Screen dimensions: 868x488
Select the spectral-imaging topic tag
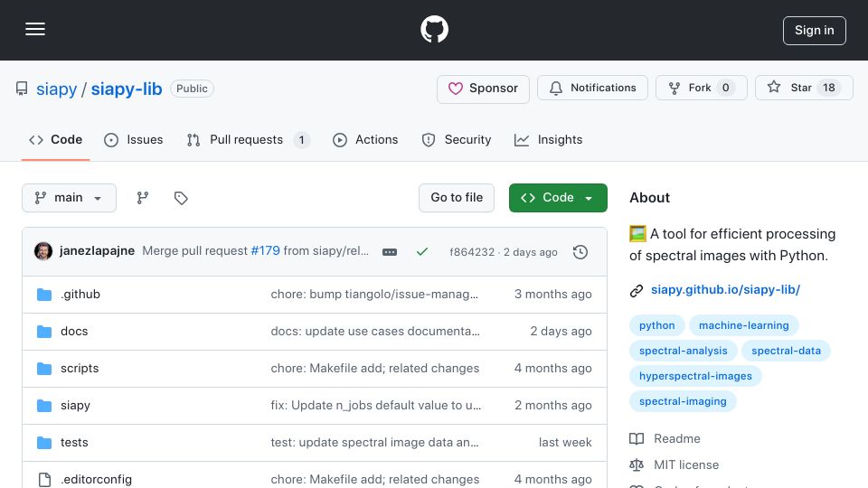point(683,401)
